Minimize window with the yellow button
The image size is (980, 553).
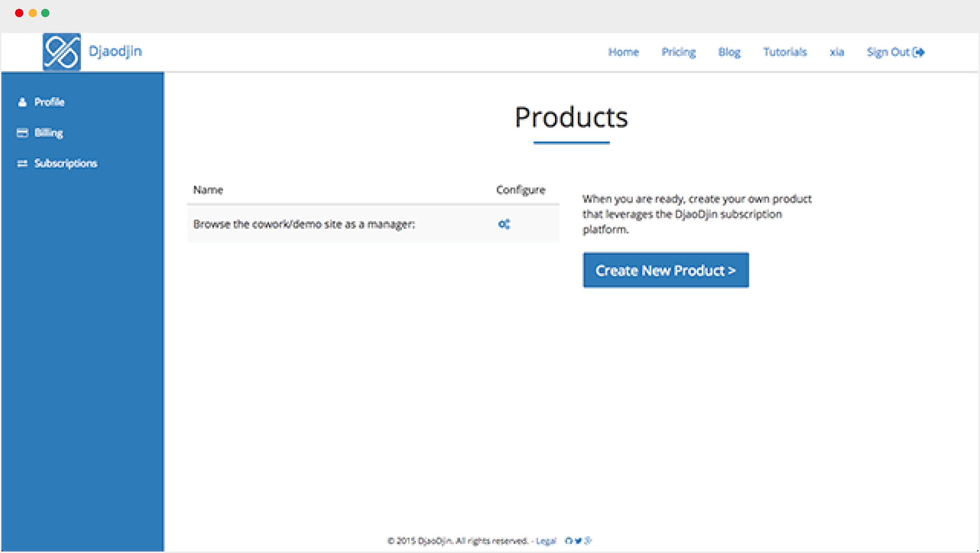point(33,13)
